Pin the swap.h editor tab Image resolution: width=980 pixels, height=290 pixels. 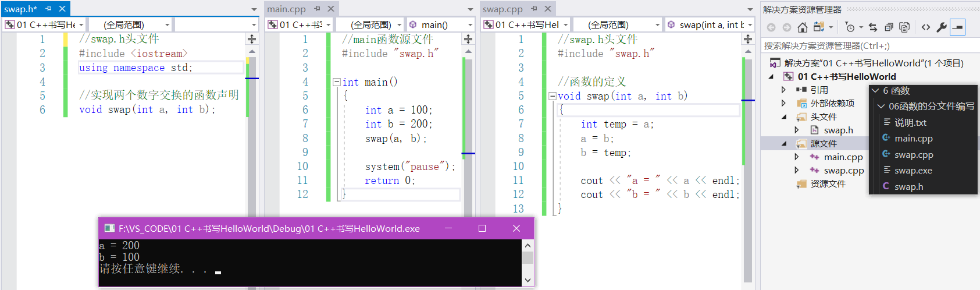[x=49, y=9]
